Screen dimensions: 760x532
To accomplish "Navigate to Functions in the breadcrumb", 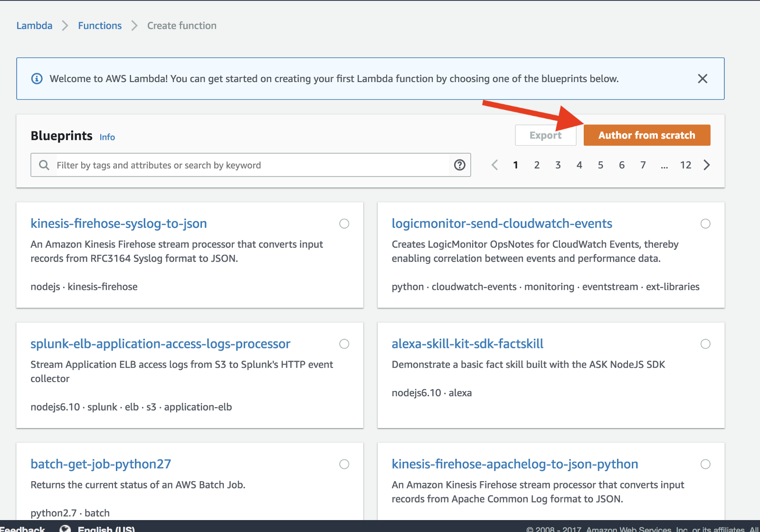I will pos(100,26).
